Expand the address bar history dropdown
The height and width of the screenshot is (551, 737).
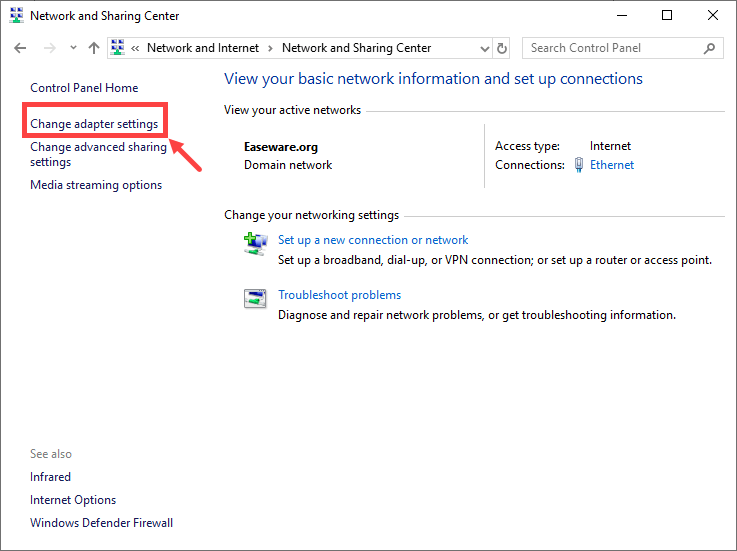click(x=483, y=48)
